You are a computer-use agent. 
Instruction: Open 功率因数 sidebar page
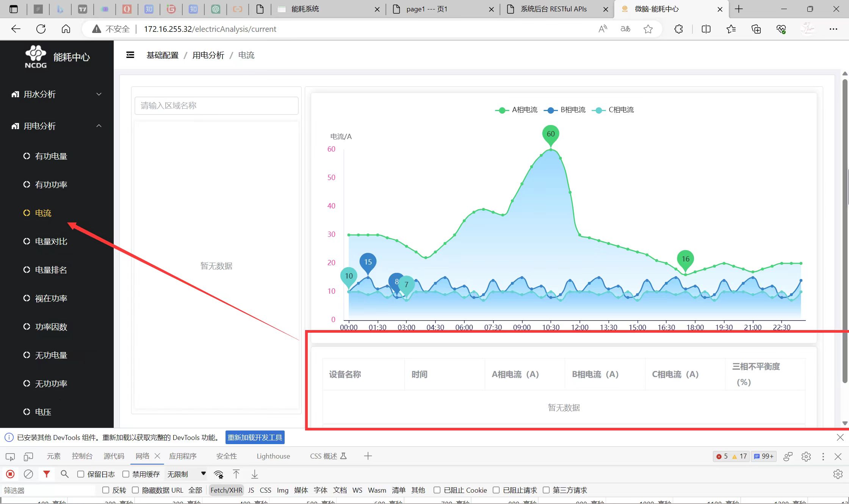click(51, 327)
